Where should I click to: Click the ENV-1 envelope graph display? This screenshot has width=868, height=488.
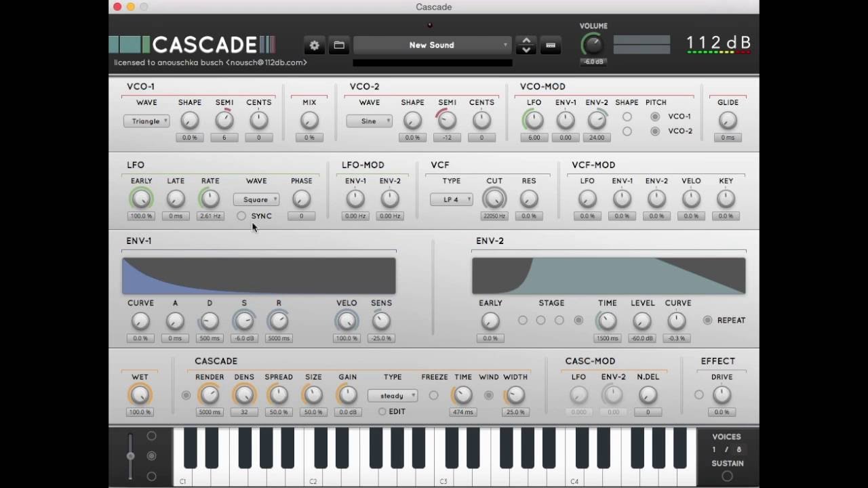click(259, 276)
